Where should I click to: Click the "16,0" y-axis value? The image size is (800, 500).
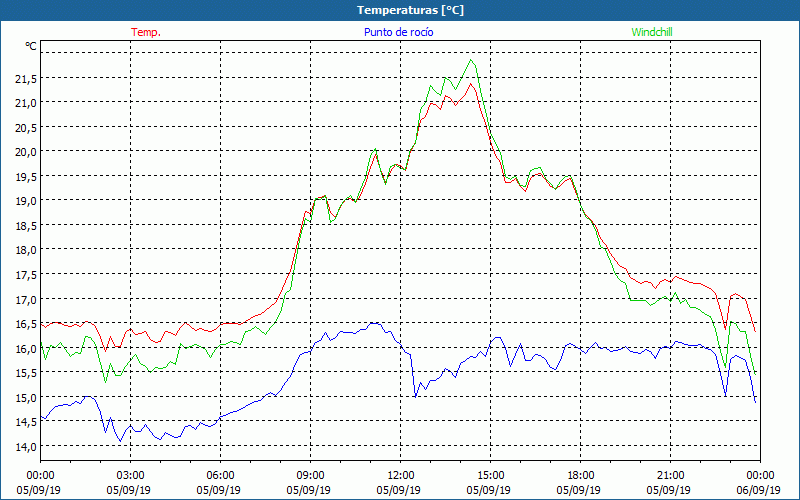click(x=26, y=348)
